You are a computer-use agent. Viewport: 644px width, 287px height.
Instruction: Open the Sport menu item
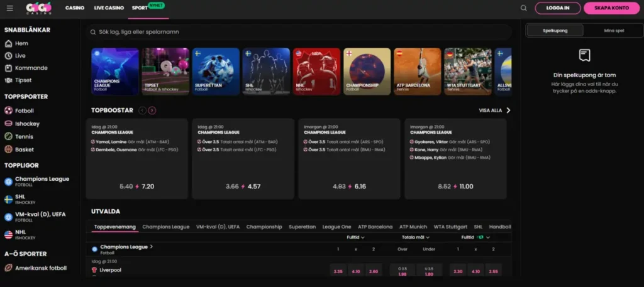[140, 8]
